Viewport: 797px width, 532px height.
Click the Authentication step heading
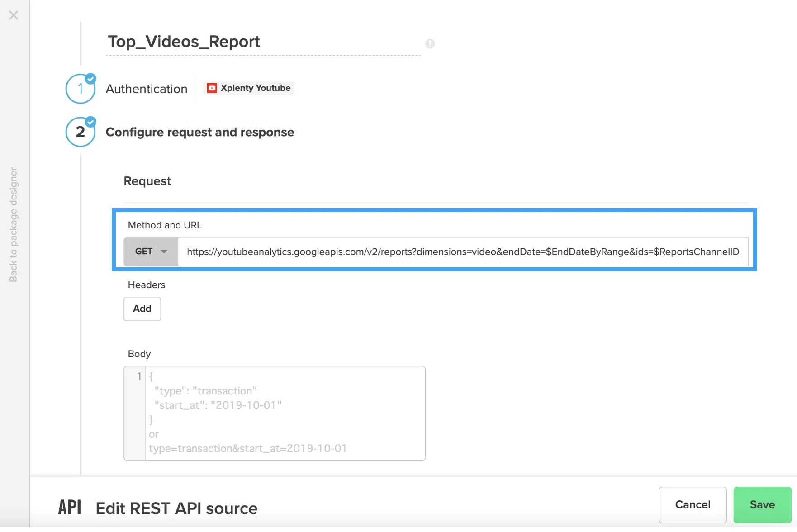(x=147, y=89)
